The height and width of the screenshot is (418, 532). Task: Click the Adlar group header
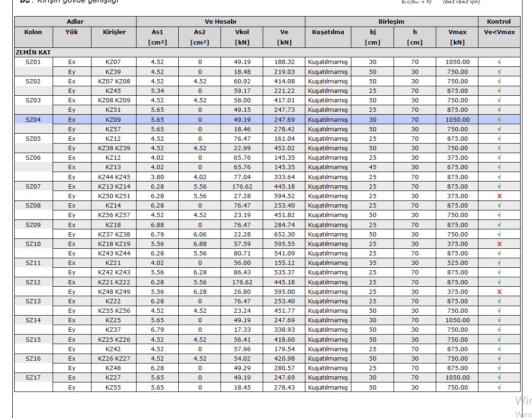[75, 22]
